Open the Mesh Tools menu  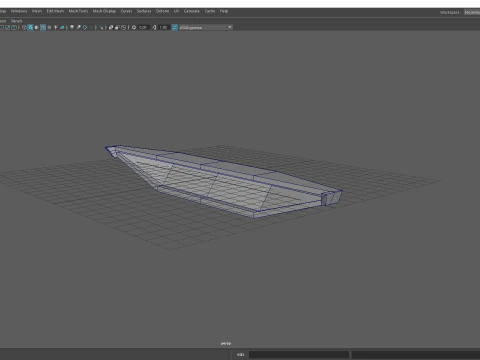coord(78,11)
